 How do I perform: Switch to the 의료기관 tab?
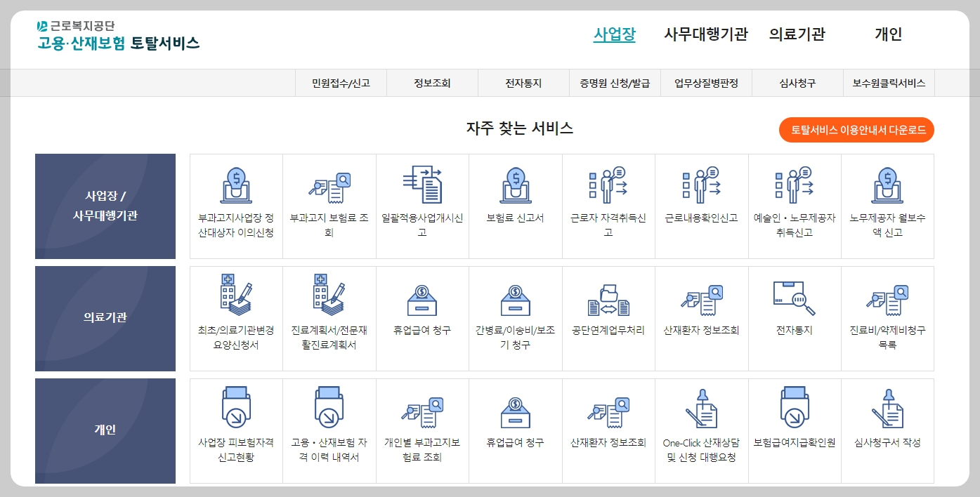(x=797, y=32)
